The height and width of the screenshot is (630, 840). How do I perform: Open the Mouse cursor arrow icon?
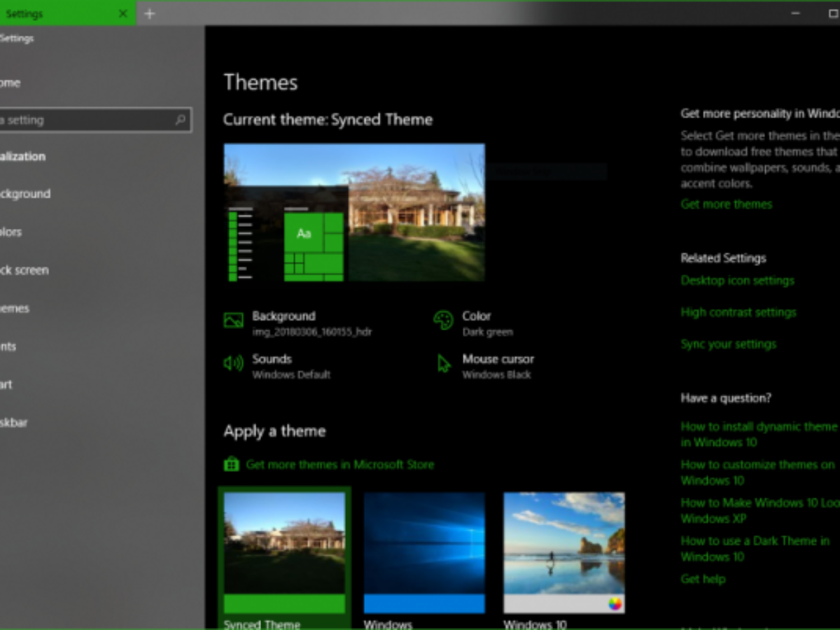(444, 363)
